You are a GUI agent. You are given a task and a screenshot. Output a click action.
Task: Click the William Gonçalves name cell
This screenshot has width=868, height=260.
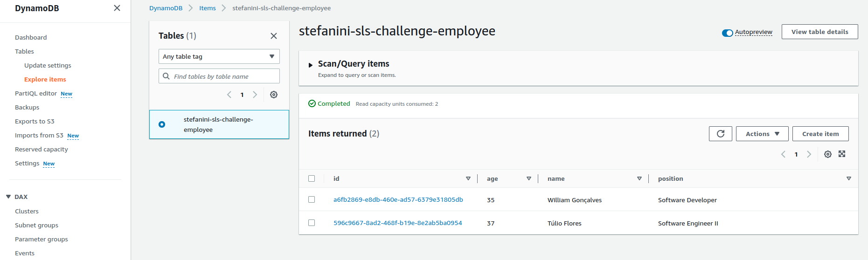[575, 200]
